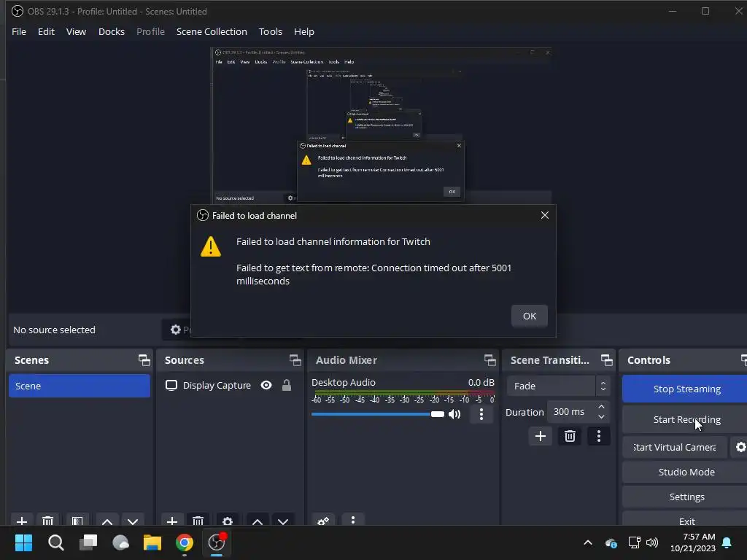This screenshot has height=560, width=747.
Task: Click the OK button in the error dialog
Action: coord(530,316)
